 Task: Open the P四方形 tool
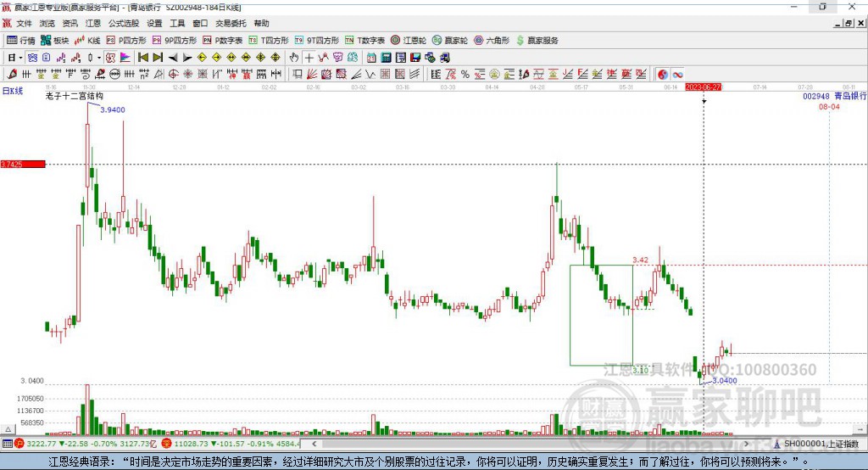(x=126, y=41)
